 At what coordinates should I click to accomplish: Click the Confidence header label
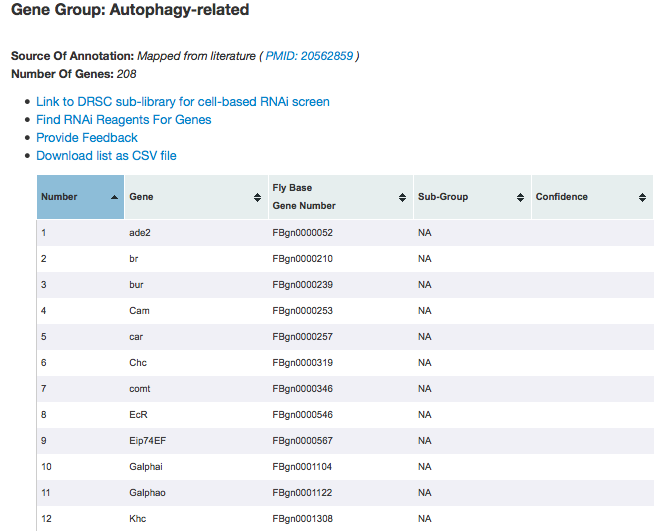(x=561, y=197)
